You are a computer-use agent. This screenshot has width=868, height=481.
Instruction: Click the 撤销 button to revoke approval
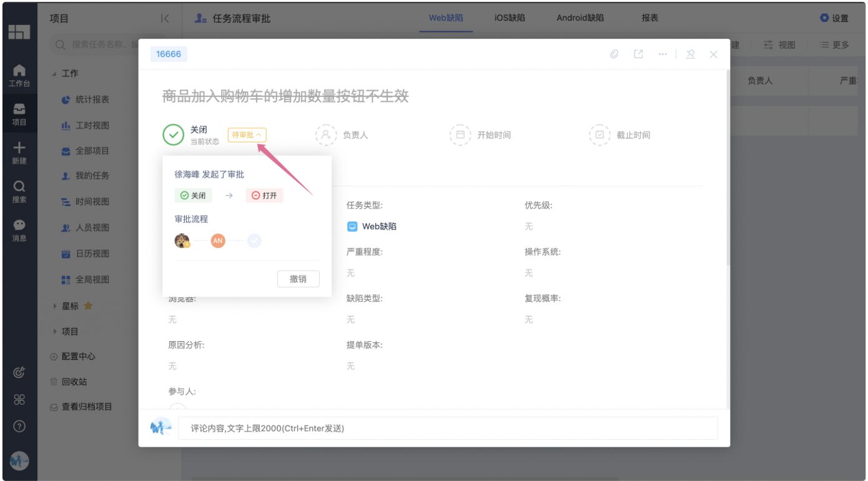[x=298, y=279]
